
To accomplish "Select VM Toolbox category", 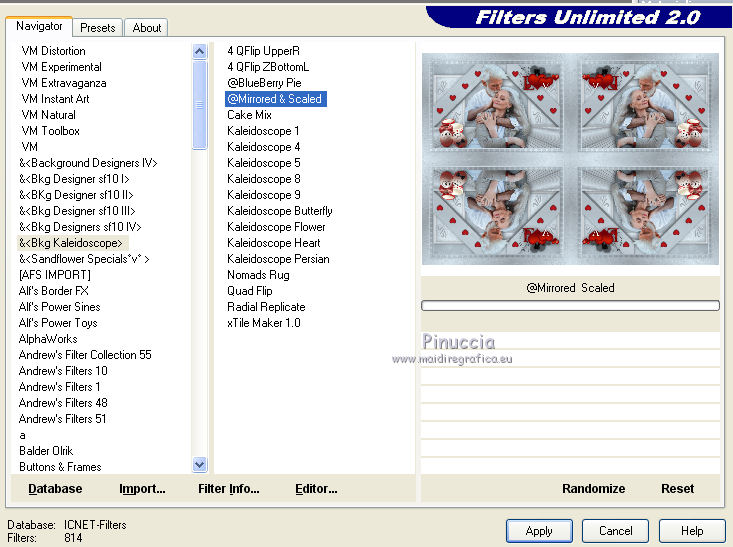I will [x=50, y=131].
